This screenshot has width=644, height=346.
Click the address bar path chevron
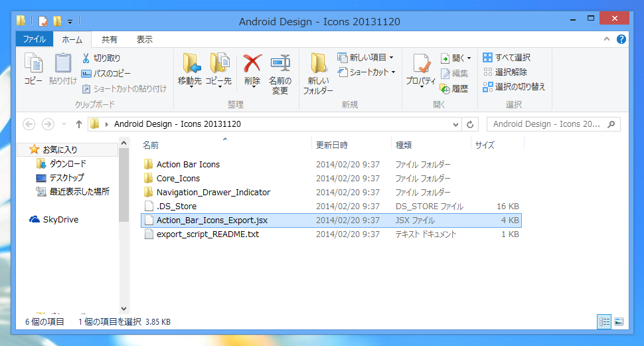[107, 124]
